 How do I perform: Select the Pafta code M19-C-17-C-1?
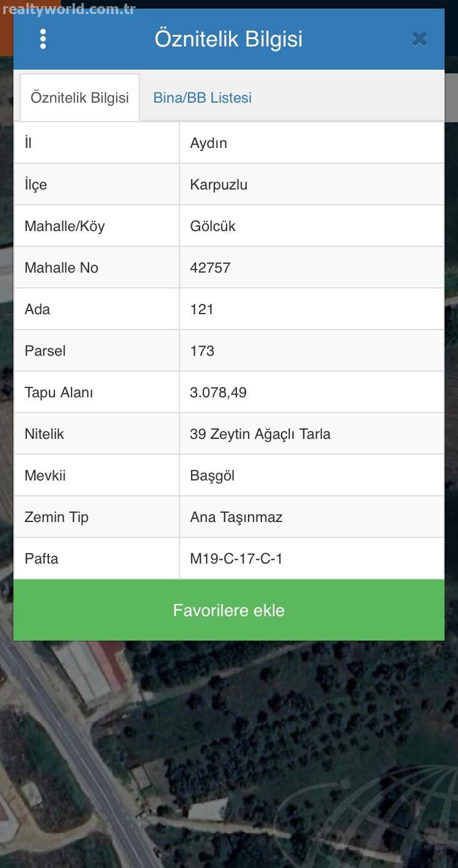[236, 559]
